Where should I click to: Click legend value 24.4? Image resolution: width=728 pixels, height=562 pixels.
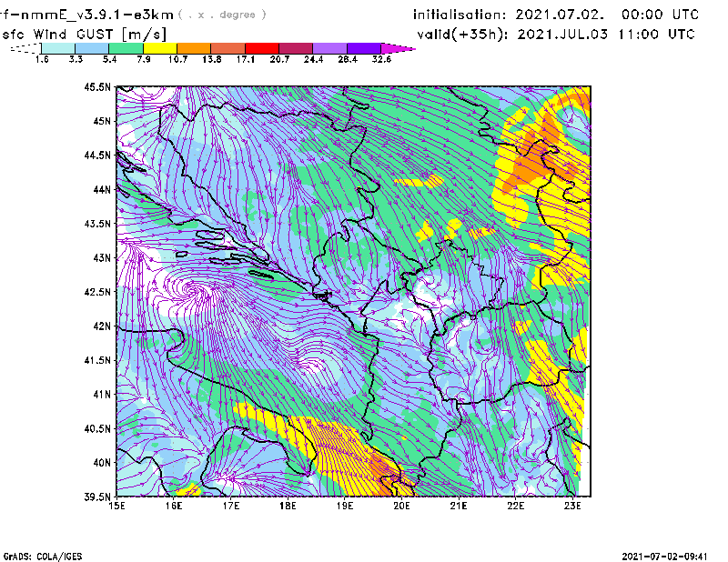[x=313, y=59]
